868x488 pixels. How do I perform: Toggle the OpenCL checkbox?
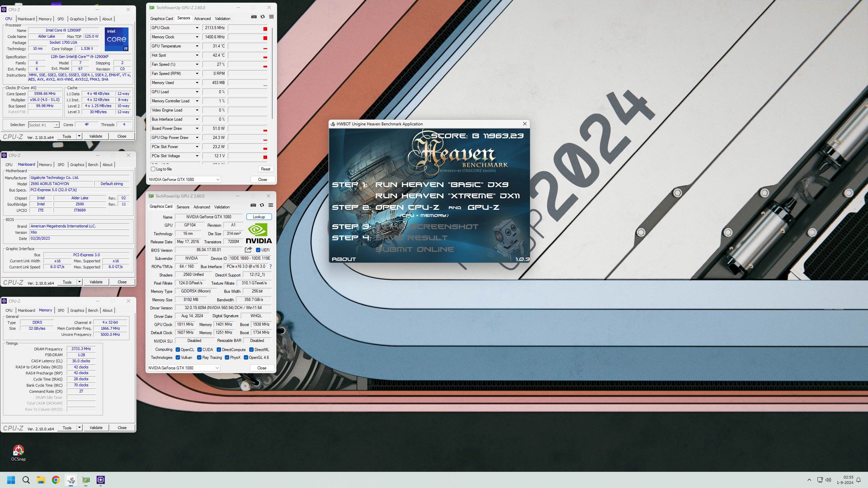(x=178, y=350)
